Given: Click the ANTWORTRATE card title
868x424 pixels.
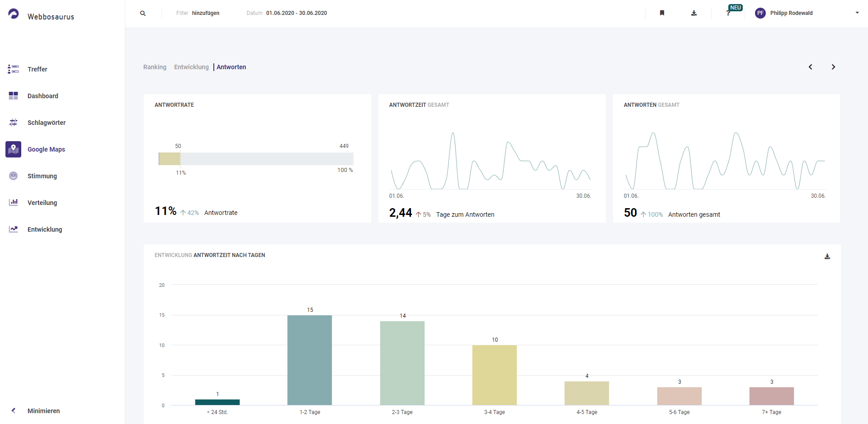Looking at the screenshot, I should point(174,105).
